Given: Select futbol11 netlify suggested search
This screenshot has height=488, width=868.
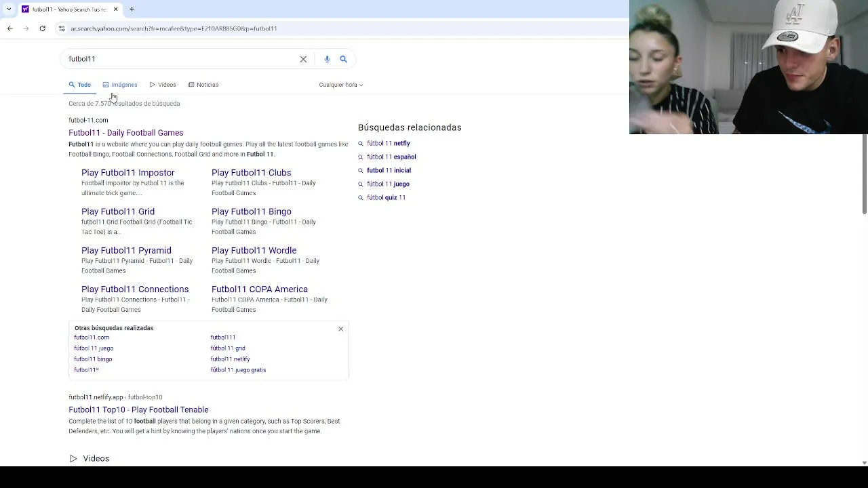Looking at the screenshot, I should [230, 359].
